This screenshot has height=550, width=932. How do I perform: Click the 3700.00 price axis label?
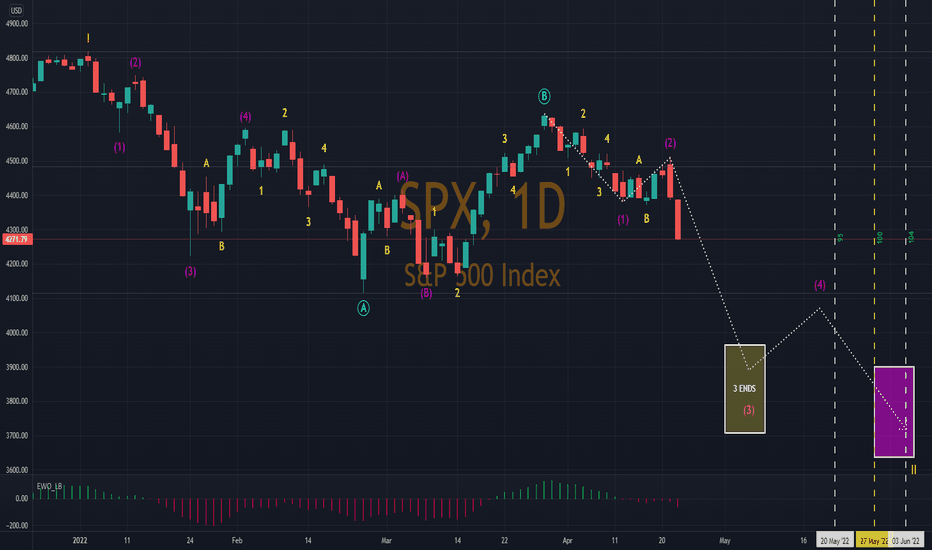tap(17, 436)
